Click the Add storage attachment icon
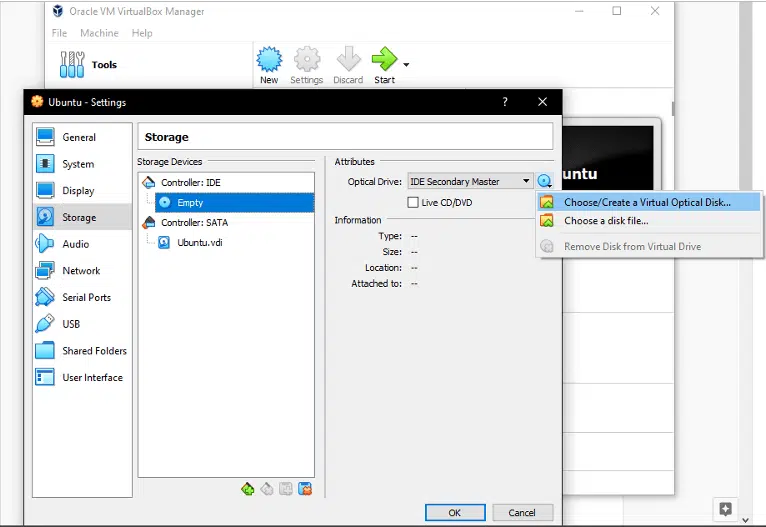Screen dimensions: 766x527 (x=286, y=488)
